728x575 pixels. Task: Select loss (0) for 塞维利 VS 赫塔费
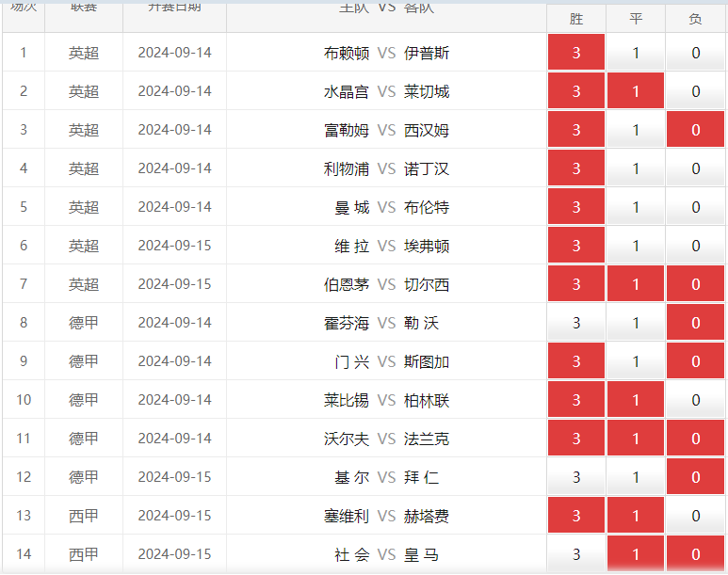pos(695,514)
